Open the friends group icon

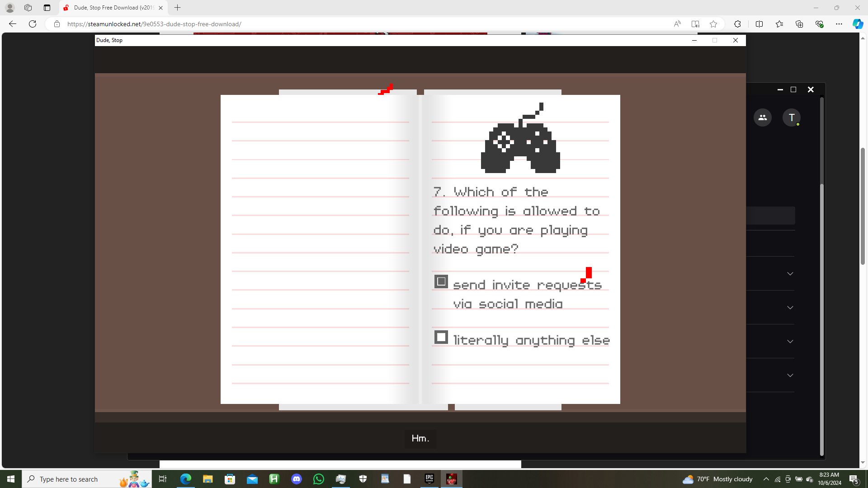(762, 117)
